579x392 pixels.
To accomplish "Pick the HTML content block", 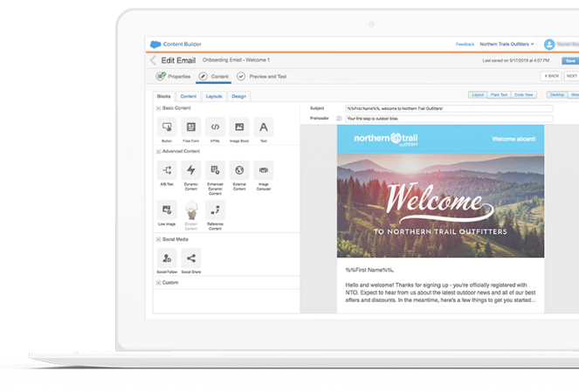I will click(215, 127).
